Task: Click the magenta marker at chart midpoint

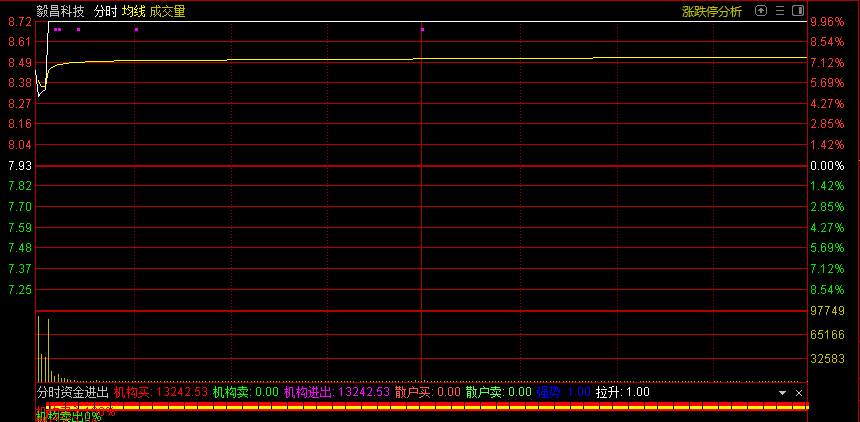Action: point(422,30)
